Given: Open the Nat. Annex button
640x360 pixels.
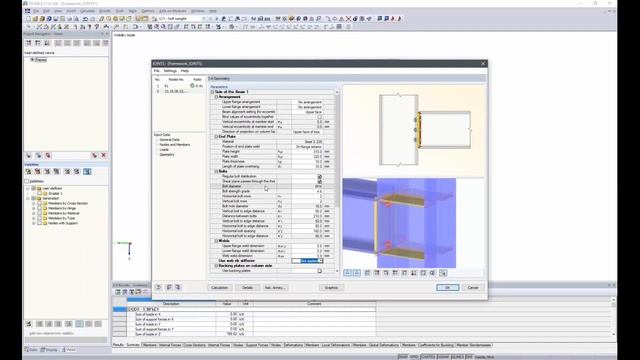Looking at the screenshot, I should pyautogui.click(x=276, y=288).
